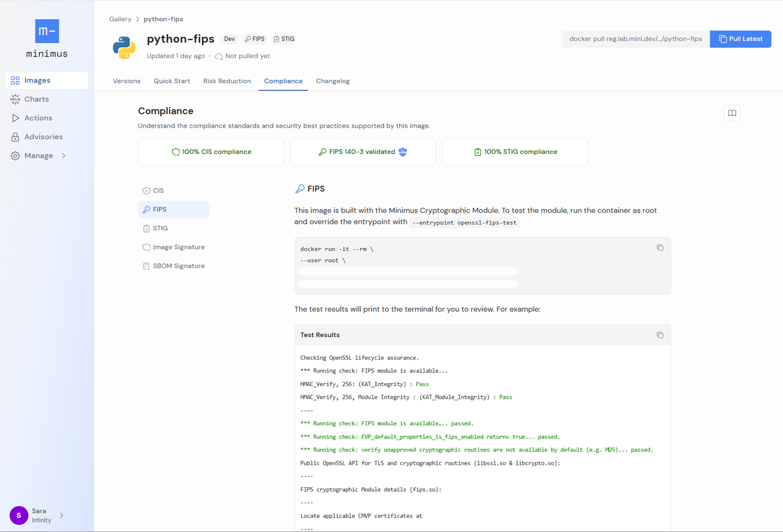The width and height of the screenshot is (783, 532).
Task: Click the Minimus logo in the sidebar
Action: coord(47,38)
